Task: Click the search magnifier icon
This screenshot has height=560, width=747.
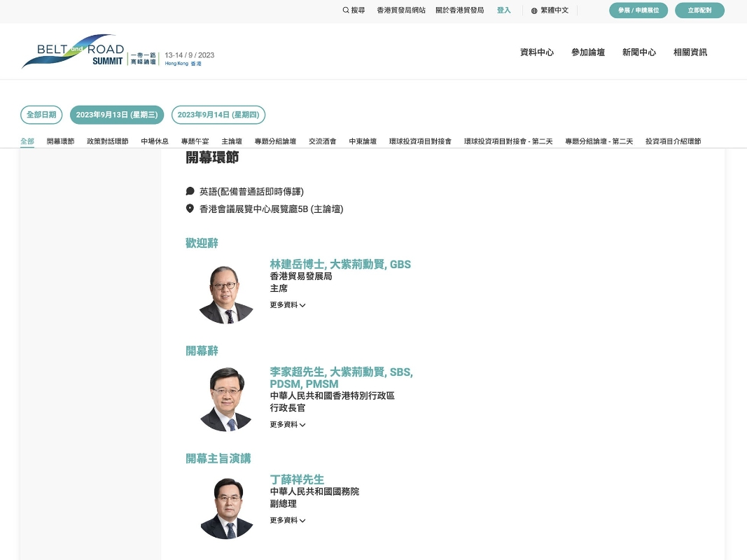Action: (346, 10)
